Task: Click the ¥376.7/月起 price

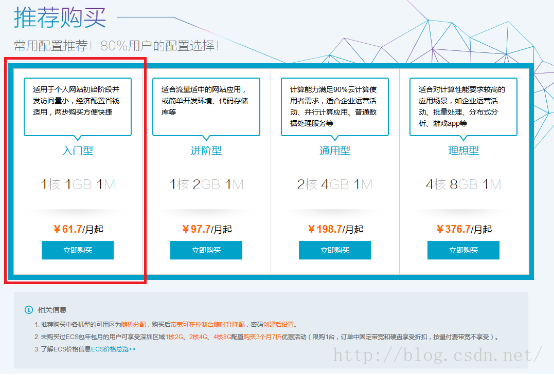Action: [464, 229]
